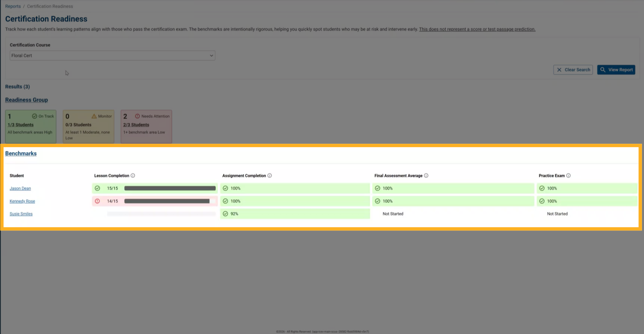The height and width of the screenshot is (334, 644).
Task: Click the alert icon in Kennedy Rose's Lesson Completion
Action: click(x=97, y=201)
